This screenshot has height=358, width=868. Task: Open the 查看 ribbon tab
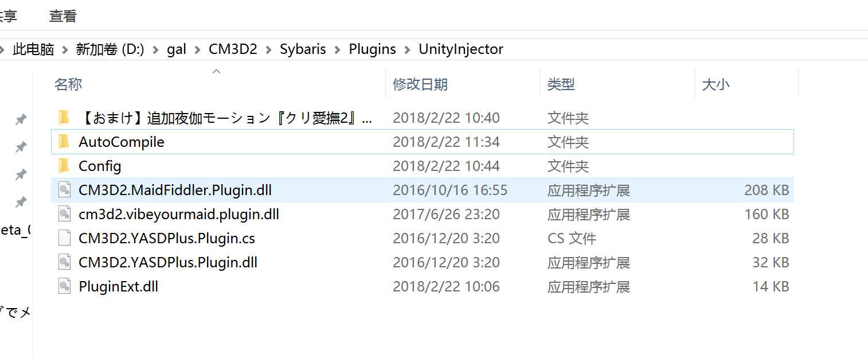pos(62,16)
